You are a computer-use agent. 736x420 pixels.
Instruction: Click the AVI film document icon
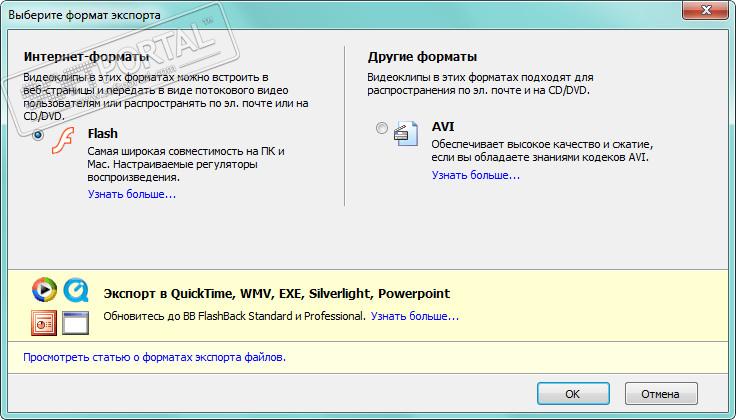(x=406, y=134)
